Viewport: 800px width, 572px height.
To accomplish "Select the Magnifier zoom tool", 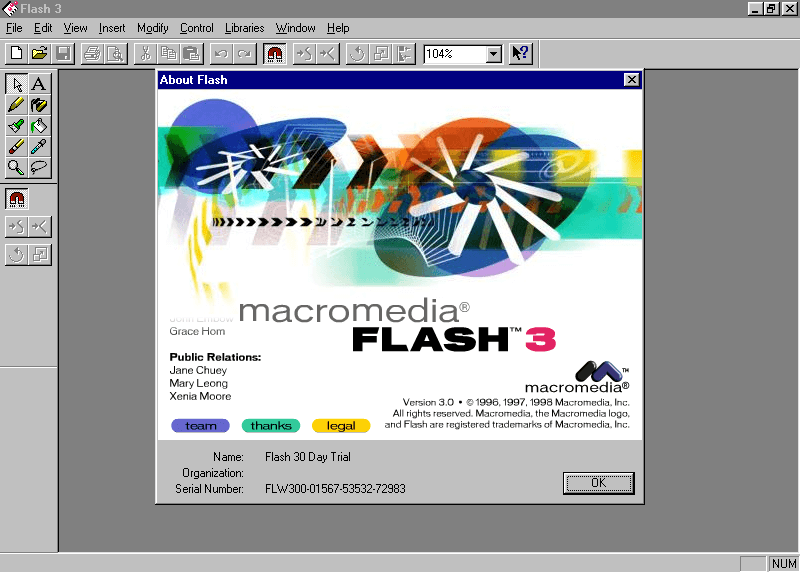I will point(17,167).
